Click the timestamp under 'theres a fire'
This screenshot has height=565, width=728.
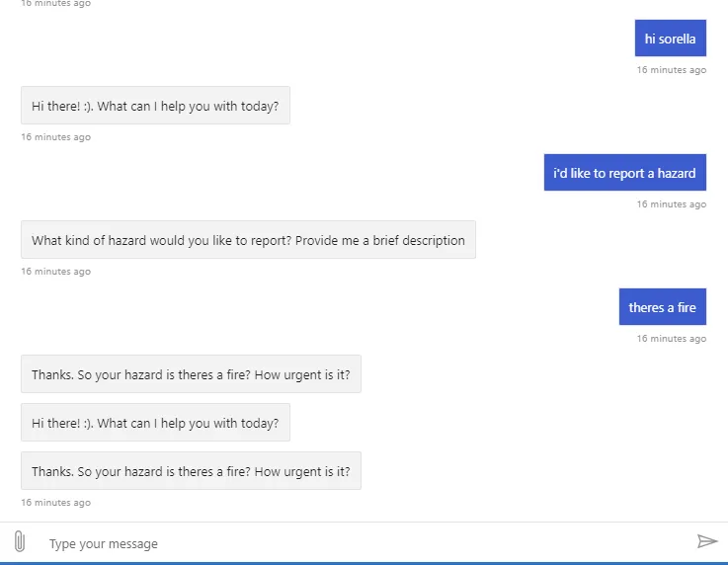(671, 339)
